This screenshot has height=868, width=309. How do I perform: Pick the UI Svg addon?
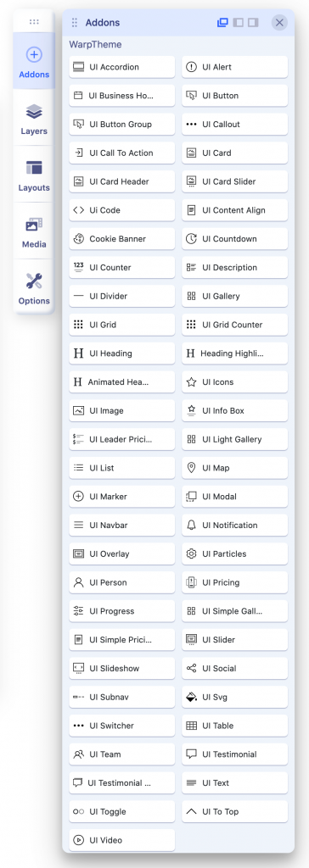tap(234, 697)
